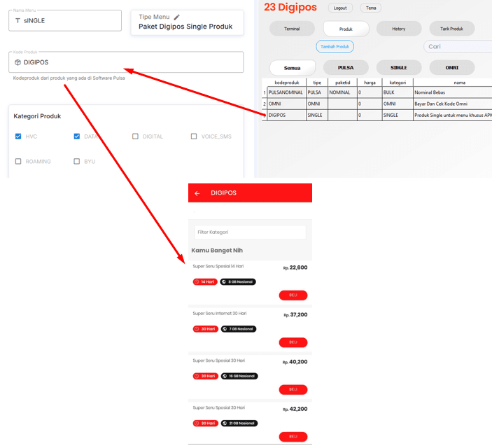Image resolution: width=492 pixels, height=448 pixels.
Task: Click the cube icon in the Kode Produk field
Action: point(17,62)
